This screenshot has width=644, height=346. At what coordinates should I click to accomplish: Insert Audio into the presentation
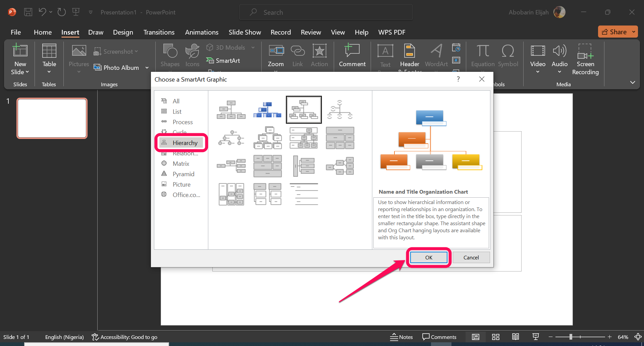coord(559,57)
